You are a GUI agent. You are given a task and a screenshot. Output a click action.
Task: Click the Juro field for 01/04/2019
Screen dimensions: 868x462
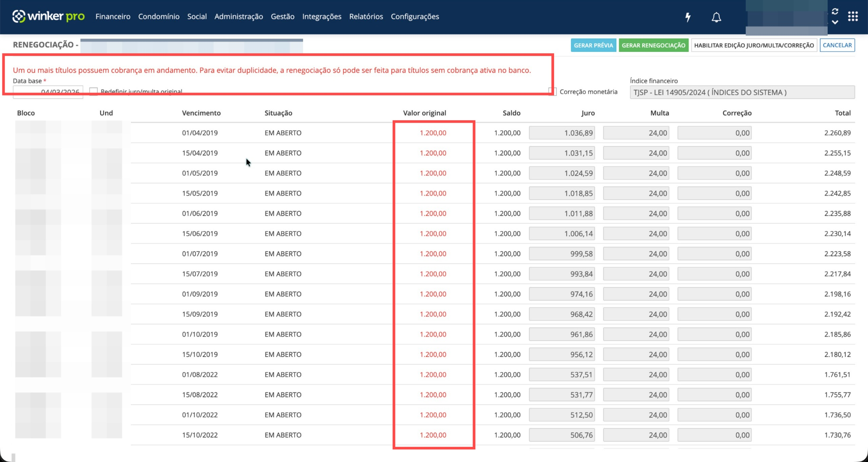point(562,133)
